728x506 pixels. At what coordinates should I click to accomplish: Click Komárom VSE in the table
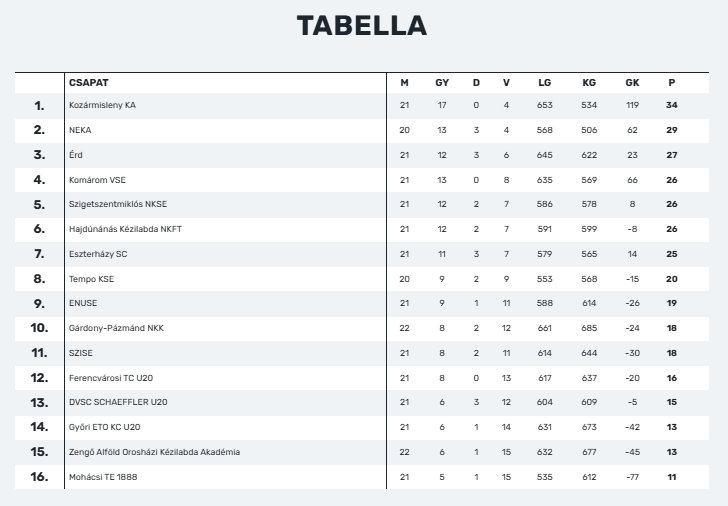(x=97, y=180)
